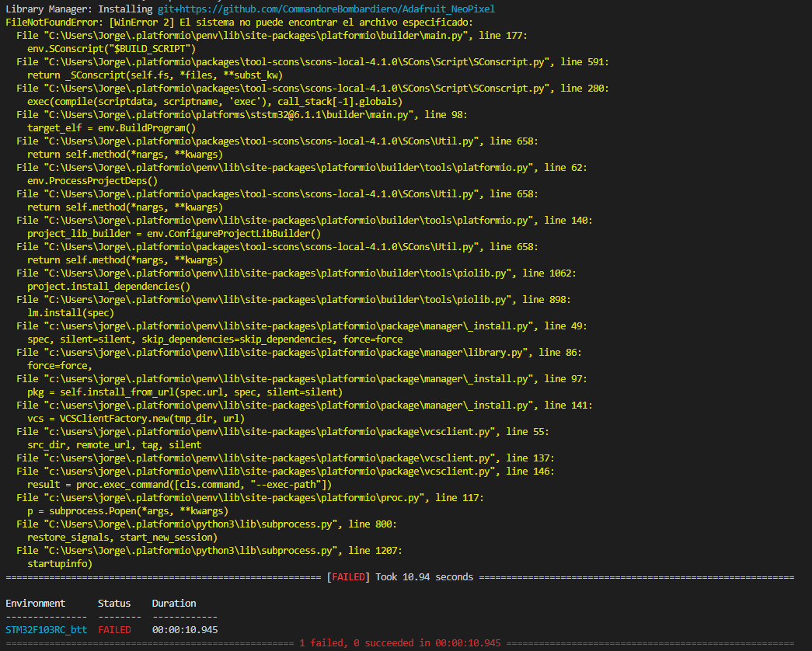
Task: Click the env.SConscript("$BUILD_SCRIPT") code line
Action: tap(111, 49)
